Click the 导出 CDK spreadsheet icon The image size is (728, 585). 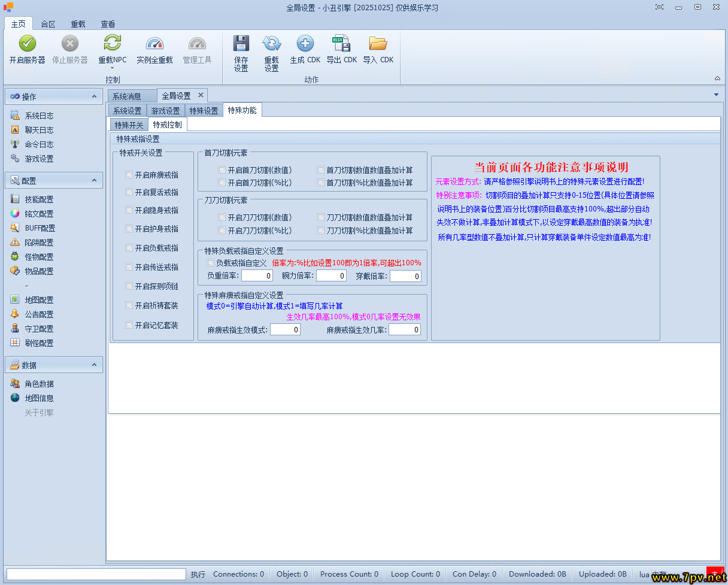(341, 44)
